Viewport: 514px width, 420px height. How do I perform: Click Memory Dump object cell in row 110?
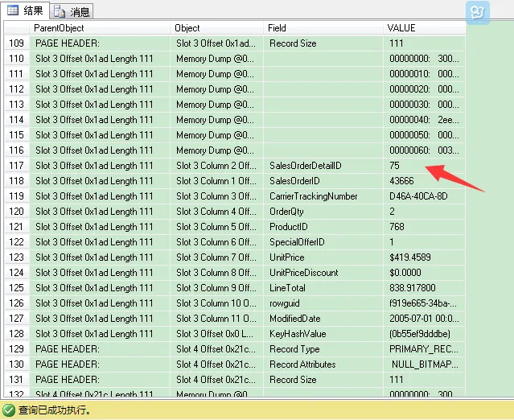(216, 59)
